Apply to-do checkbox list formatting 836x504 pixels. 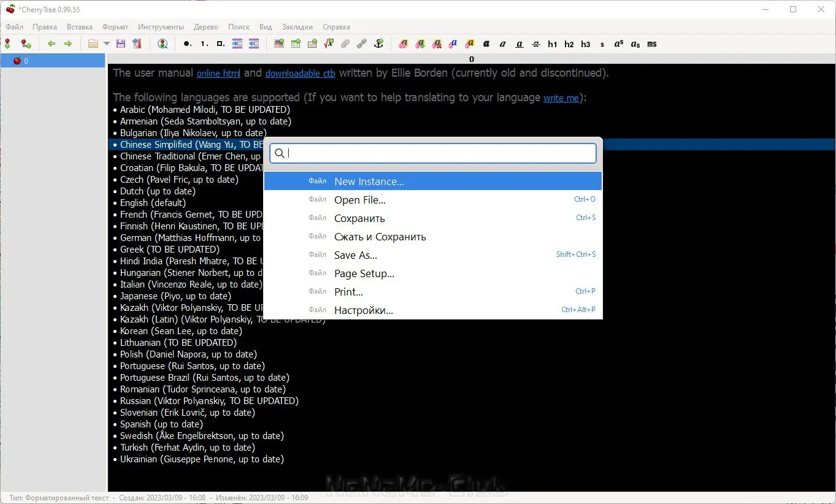click(x=221, y=44)
